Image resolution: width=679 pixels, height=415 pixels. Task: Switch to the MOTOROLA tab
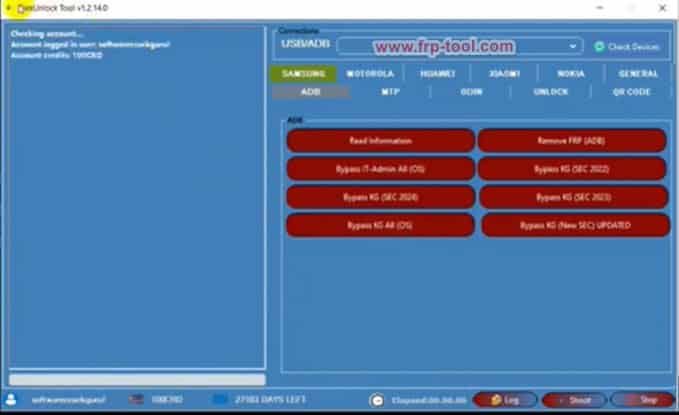click(370, 74)
